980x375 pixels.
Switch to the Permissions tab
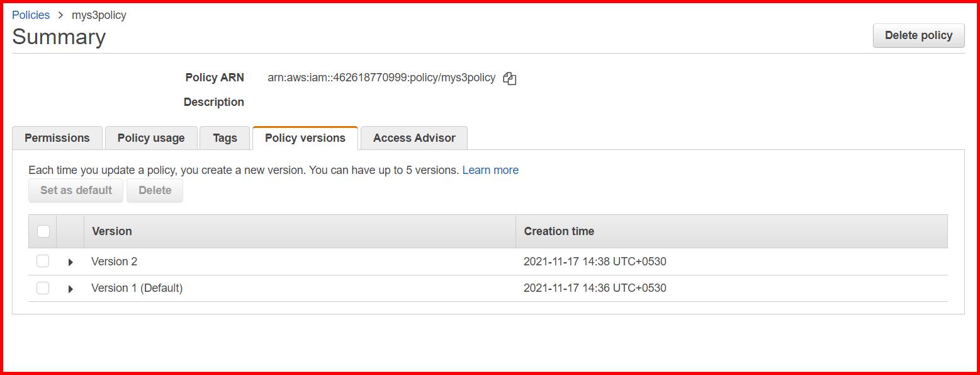click(x=57, y=138)
